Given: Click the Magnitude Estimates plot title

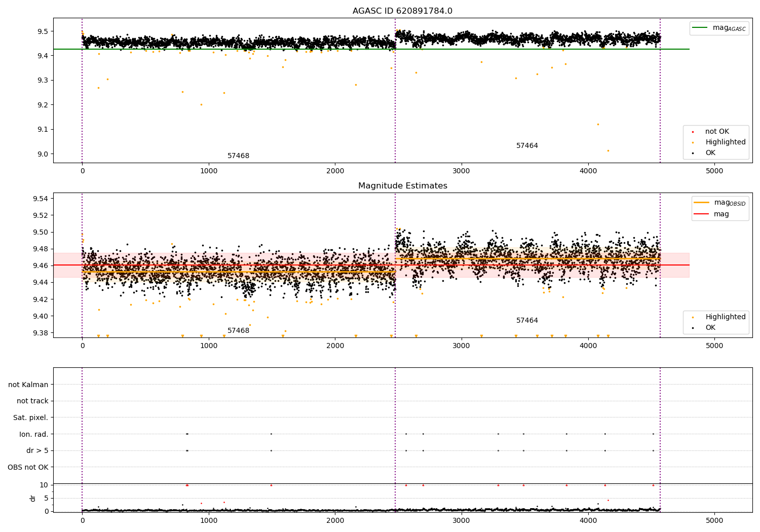Looking at the screenshot, I should [402, 186].
